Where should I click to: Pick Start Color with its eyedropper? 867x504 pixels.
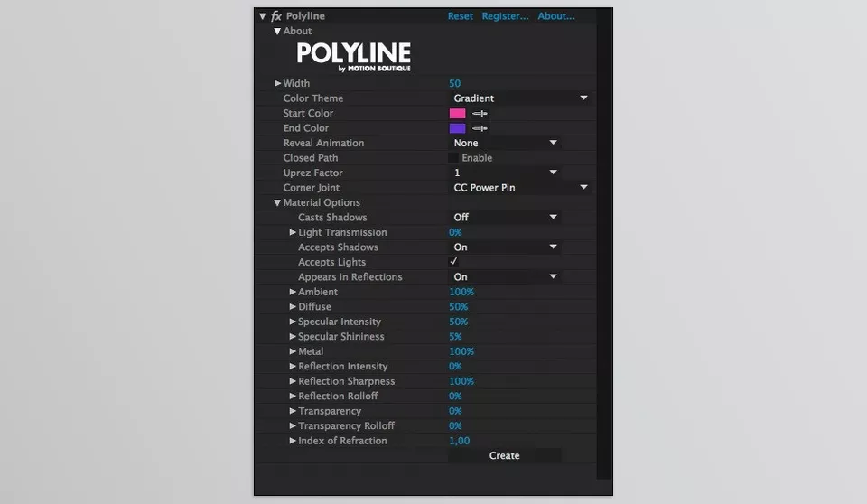(480, 114)
